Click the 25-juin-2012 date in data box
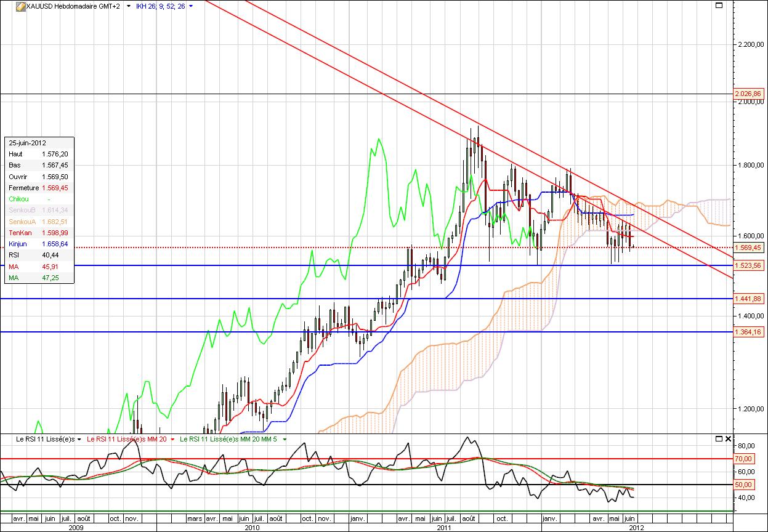768x532 pixels. point(28,142)
